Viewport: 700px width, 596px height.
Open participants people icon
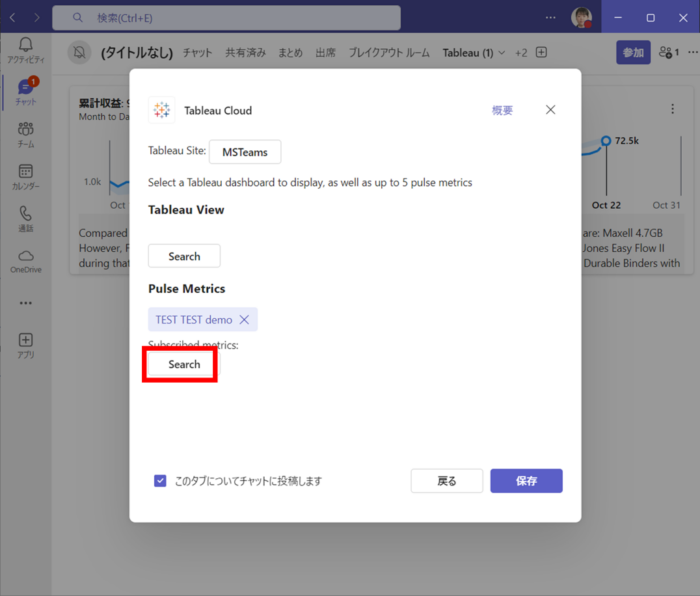(669, 53)
